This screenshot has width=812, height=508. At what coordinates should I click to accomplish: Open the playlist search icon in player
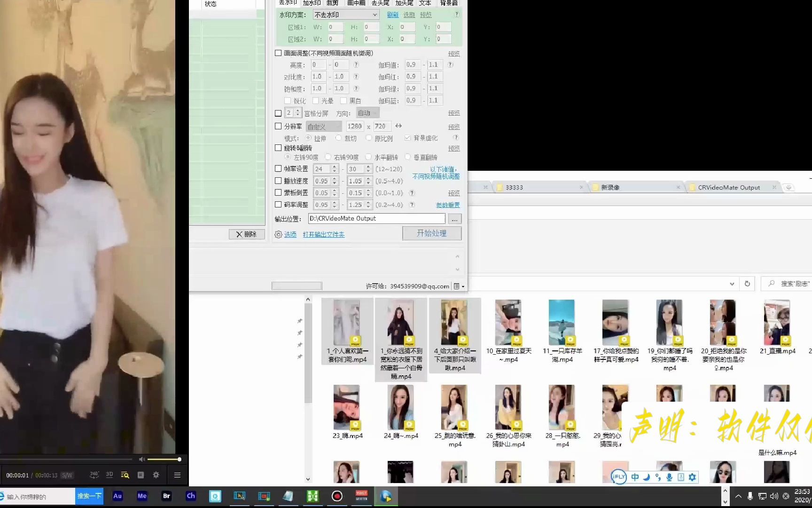[x=125, y=475]
